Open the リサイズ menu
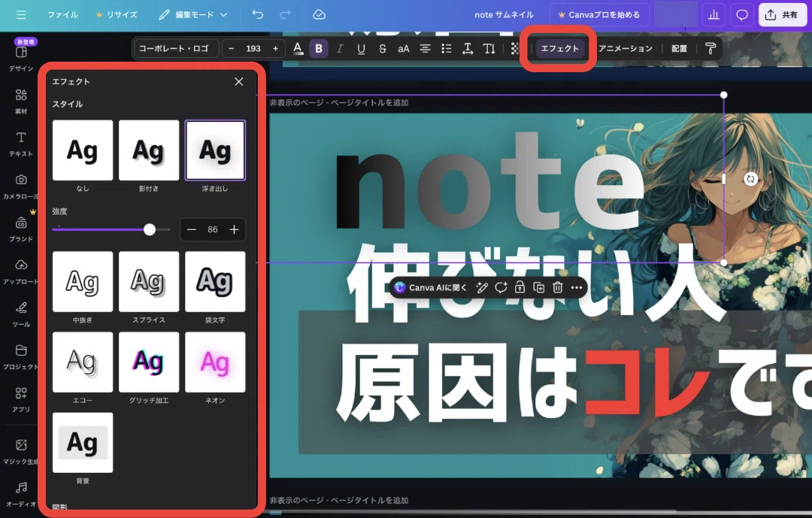 coord(117,15)
